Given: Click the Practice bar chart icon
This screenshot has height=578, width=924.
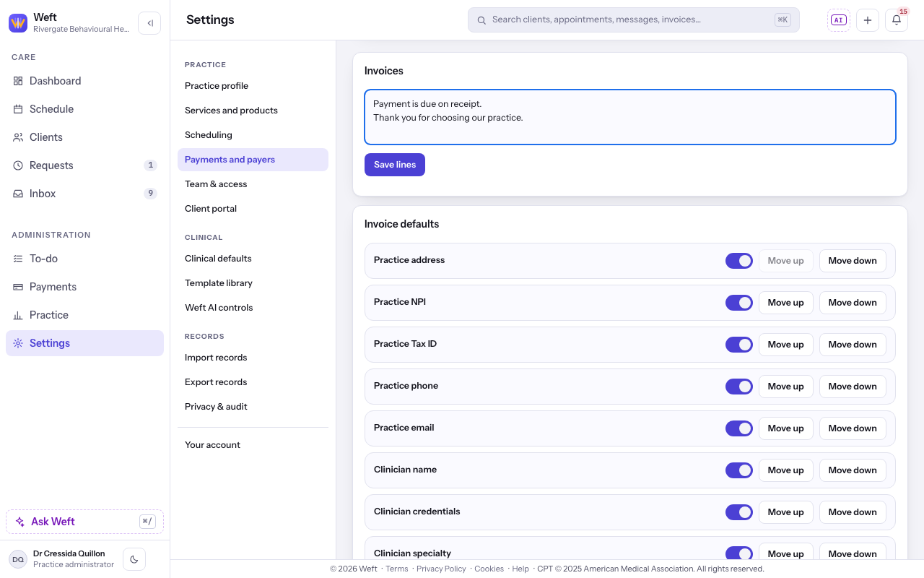Looking at the screenshot, I should click(x=18, y=315).
